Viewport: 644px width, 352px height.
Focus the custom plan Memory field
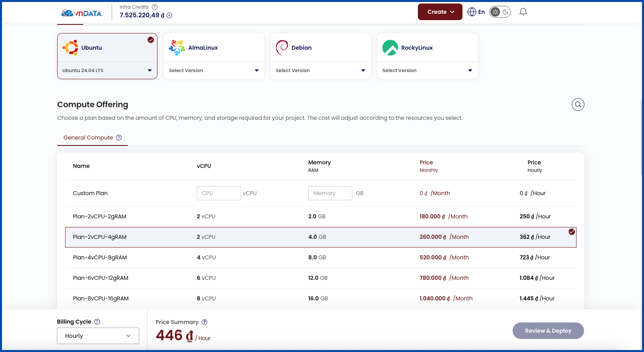tap(330, 193)
